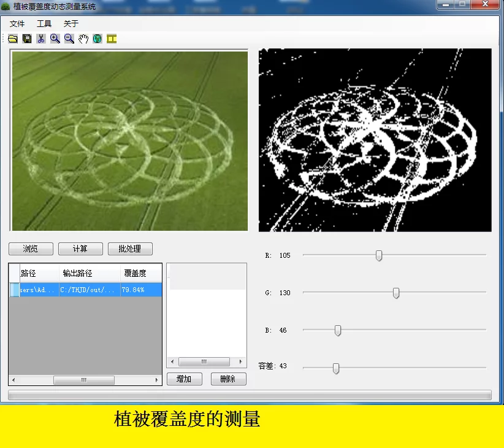Image resolution: width=504 pixels, height=448 pixels.
Task: Click the yellow film strip toolbar icon
Action: (112, 39)
